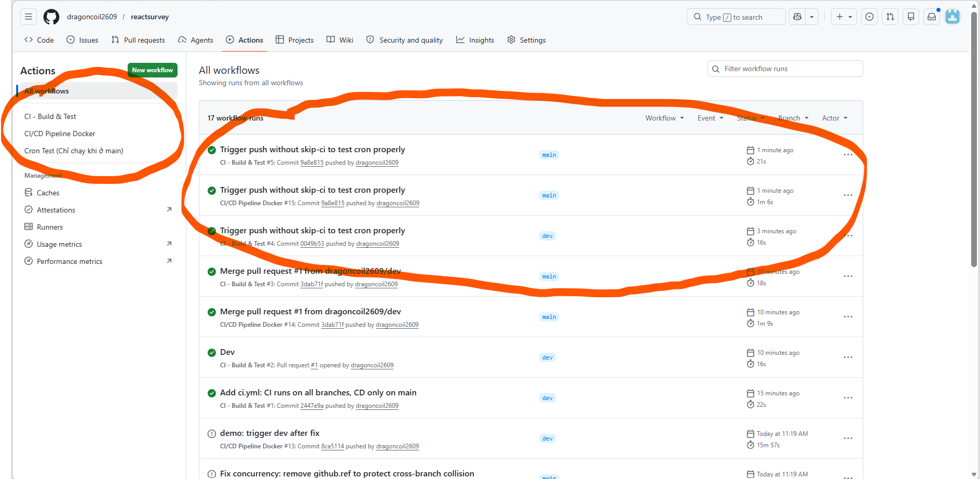Open Merge pull request run Build & Test #3
This screenshot has height=479, width=980.
click(x=310, y=271)
